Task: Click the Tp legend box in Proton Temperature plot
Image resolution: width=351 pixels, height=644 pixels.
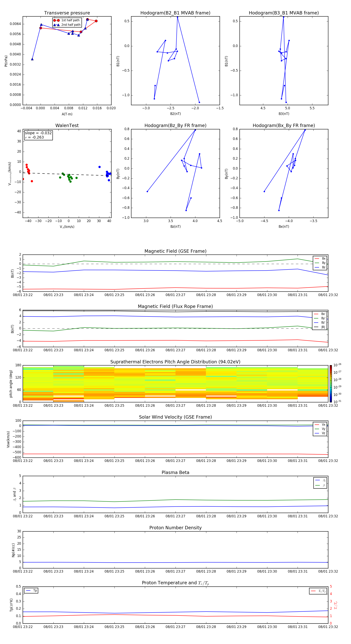Action: (x=31, y=591)
